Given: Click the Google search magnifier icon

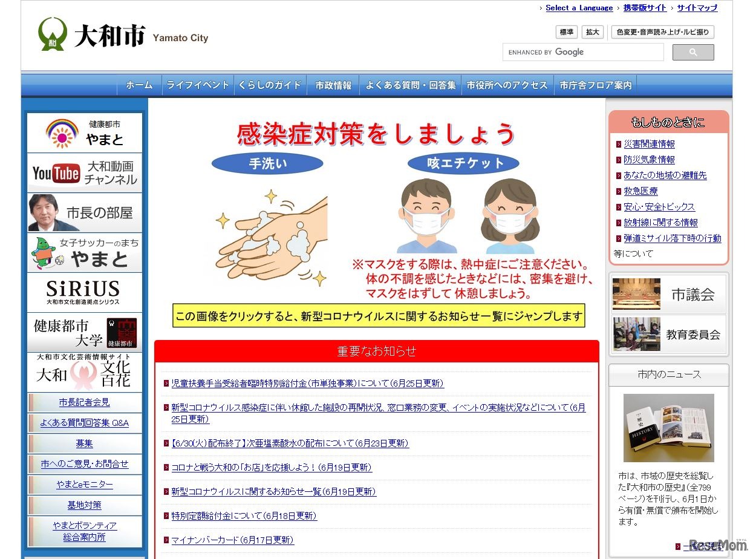Looking at the screenshot, I should pos(693,52).
